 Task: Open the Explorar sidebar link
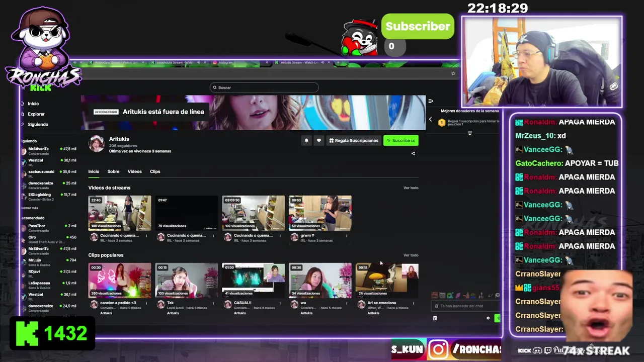click(x=33, y=114)
